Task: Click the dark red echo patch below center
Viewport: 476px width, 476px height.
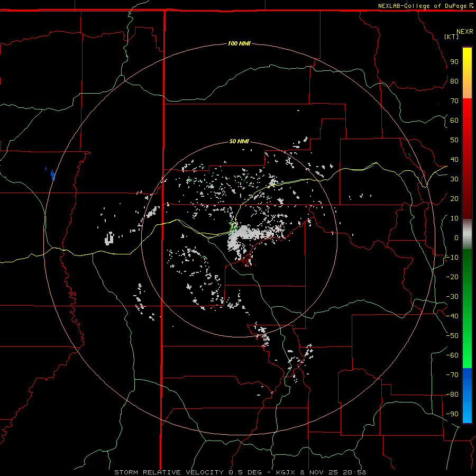Action: pyautogui.click(x=247, y=260)
